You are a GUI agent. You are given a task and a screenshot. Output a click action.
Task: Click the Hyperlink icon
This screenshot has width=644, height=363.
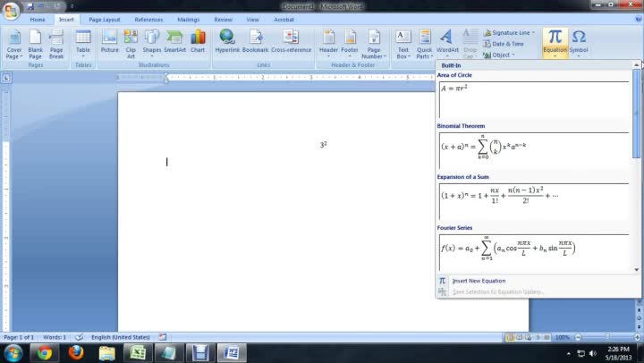click(x=226, y=40)
